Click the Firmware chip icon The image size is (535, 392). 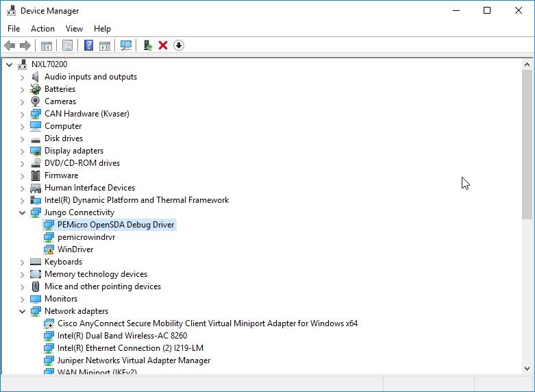pos(36,175)
